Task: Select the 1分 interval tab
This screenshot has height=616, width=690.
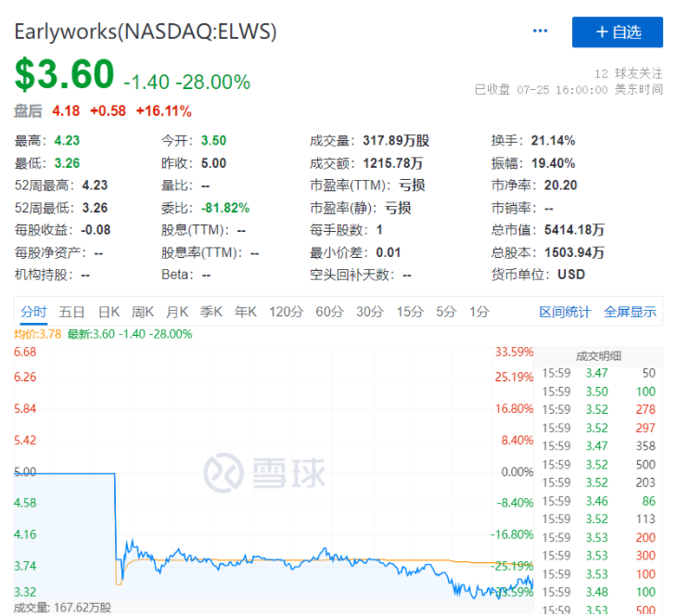Action: coord(479,312)
